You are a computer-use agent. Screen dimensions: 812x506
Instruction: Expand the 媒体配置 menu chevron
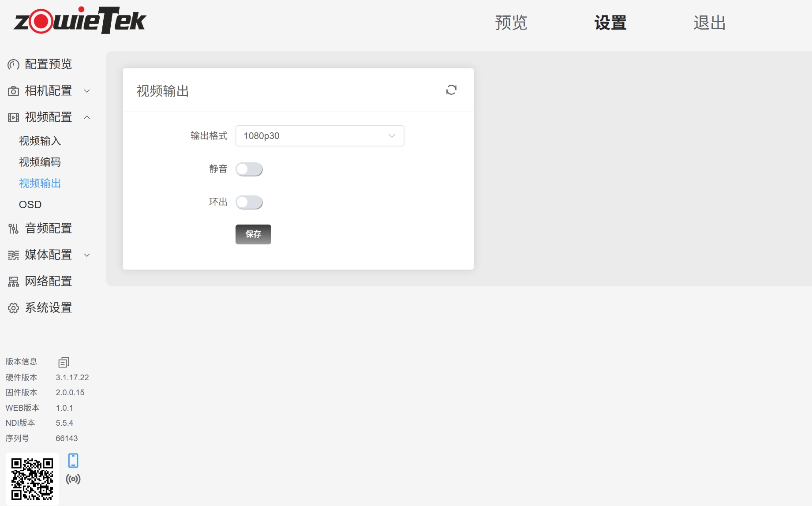87,255
